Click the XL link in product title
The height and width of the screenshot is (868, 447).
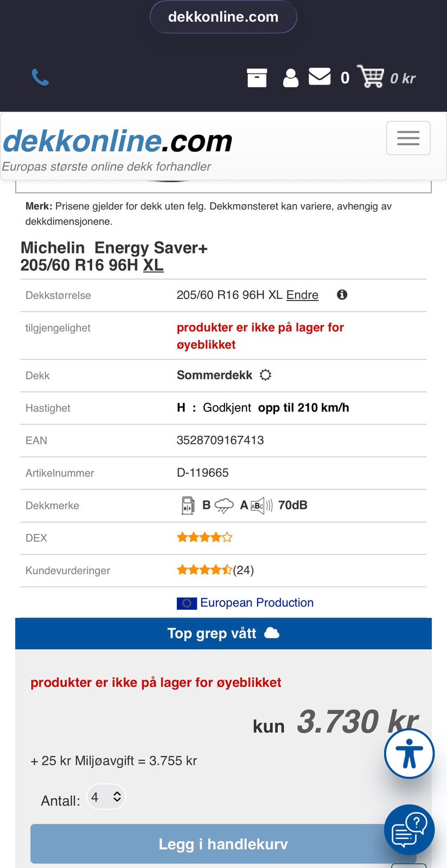[153, 265]
